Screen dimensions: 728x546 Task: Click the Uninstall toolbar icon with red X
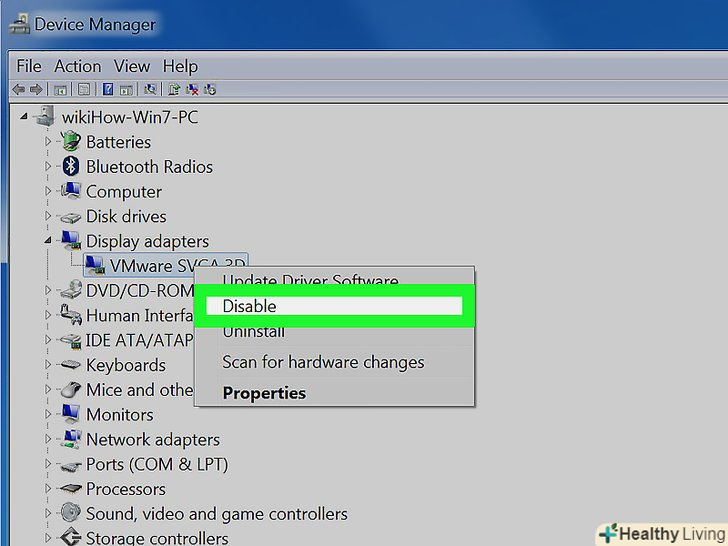(x=192, y=89)
